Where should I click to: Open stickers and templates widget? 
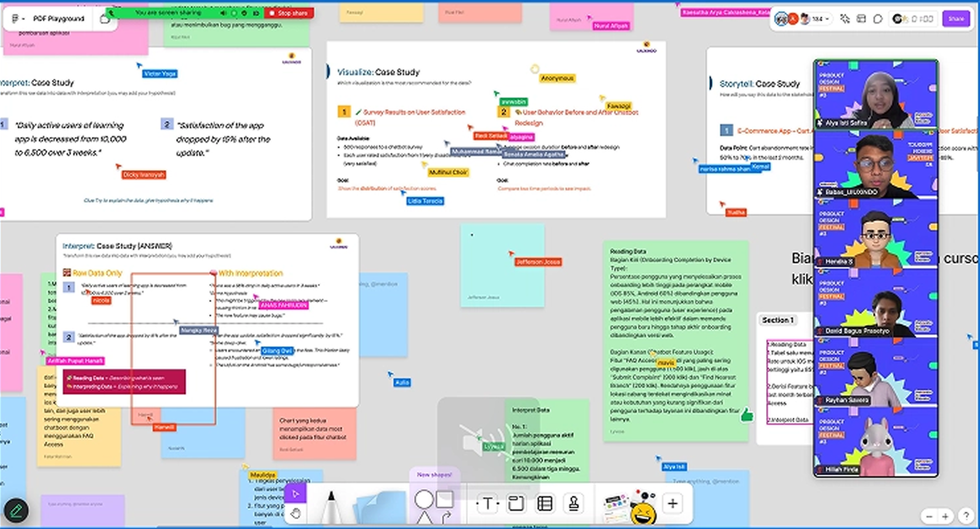click(629, 505)
